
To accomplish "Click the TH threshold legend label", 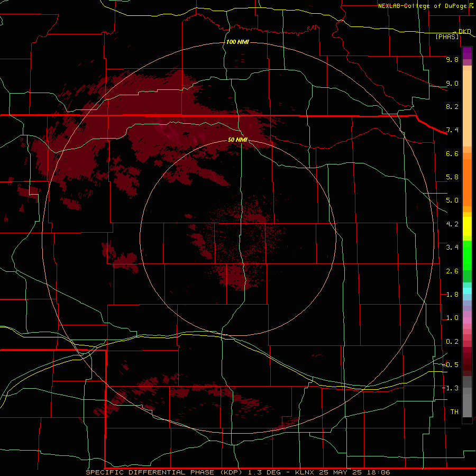I will coord(454,412).
